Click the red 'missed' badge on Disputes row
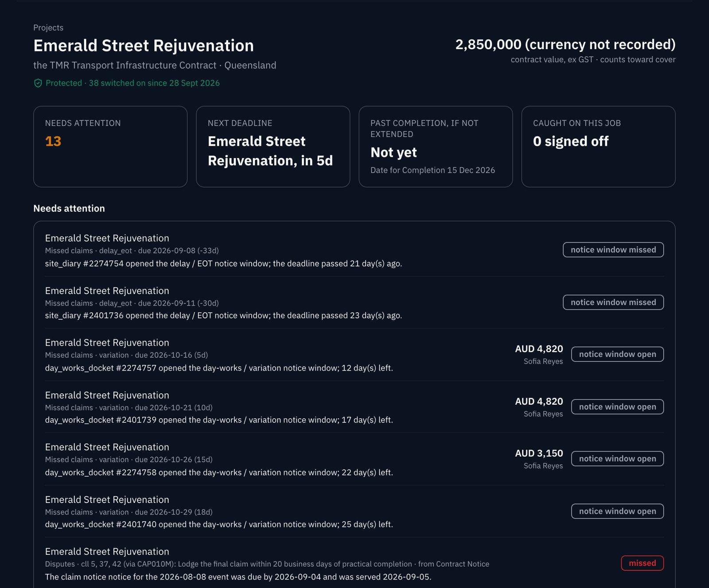709x588 pixels. point(642,563)
